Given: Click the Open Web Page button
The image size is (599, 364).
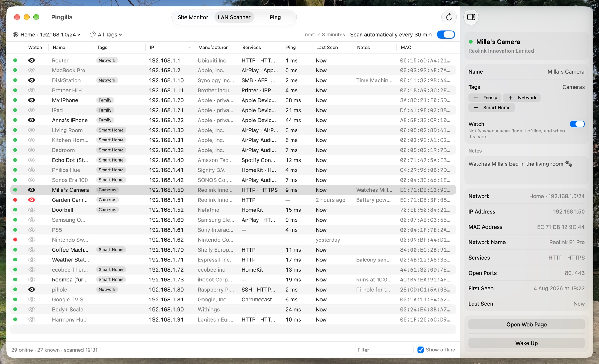Looking at the screenshot, I should [x=526, y=325].
